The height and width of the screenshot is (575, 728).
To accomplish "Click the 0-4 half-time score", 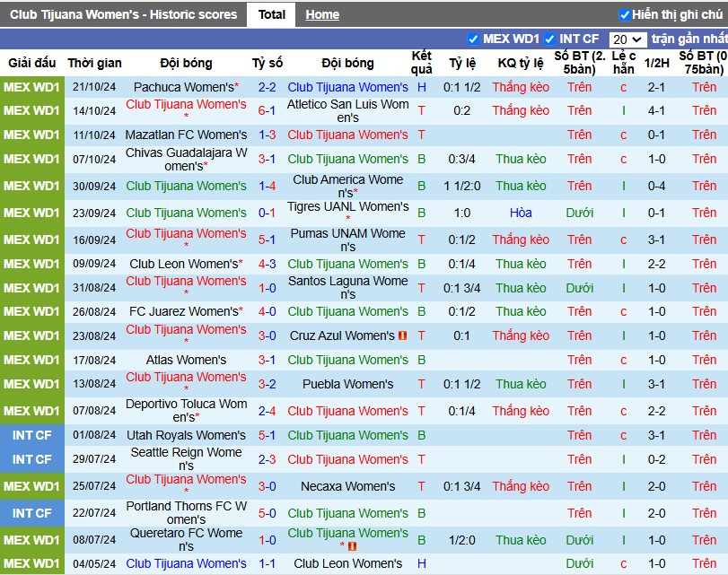I will pyautogui.click(x=656, y=186).
